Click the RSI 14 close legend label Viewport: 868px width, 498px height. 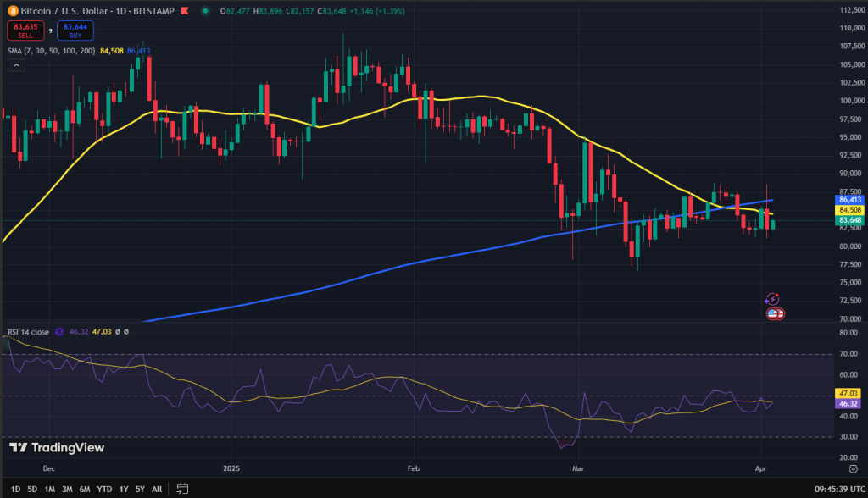(x=28, y=332)
